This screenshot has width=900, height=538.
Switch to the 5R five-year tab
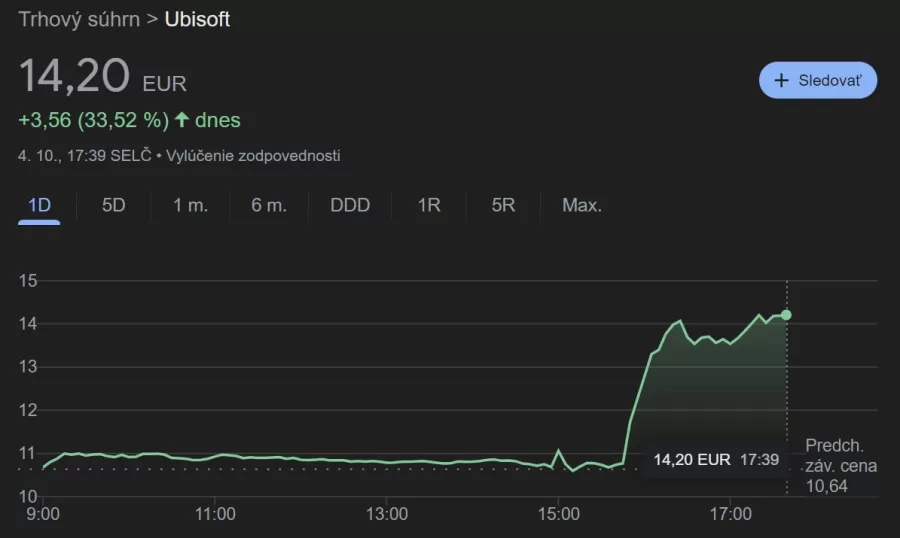(x=503, y=205)
